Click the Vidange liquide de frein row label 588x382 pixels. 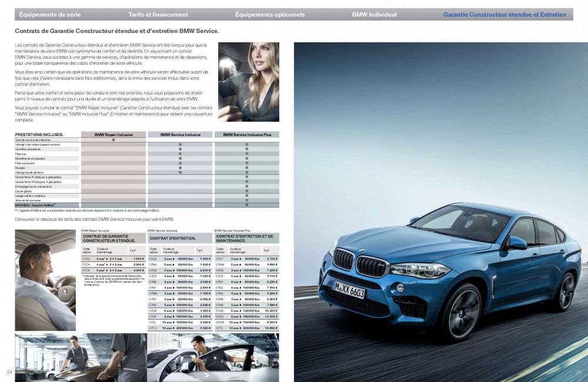(x=29, y=172)
